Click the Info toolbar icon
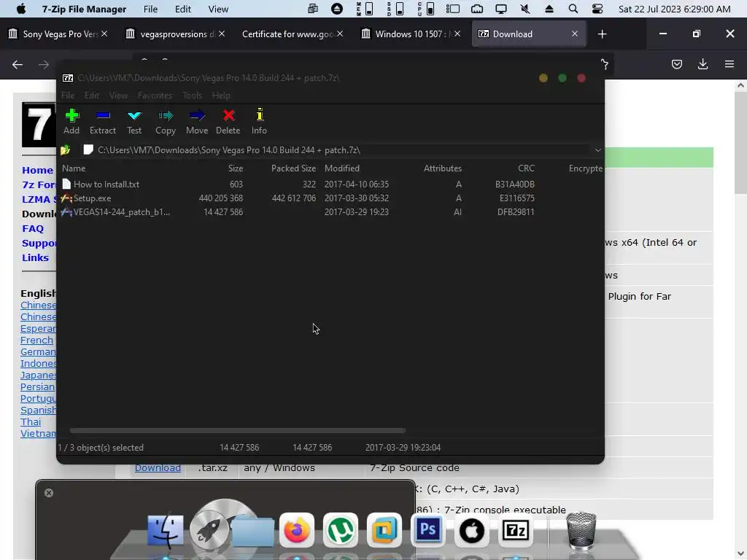This screenshot has height=560, width=747. point(259,121)
